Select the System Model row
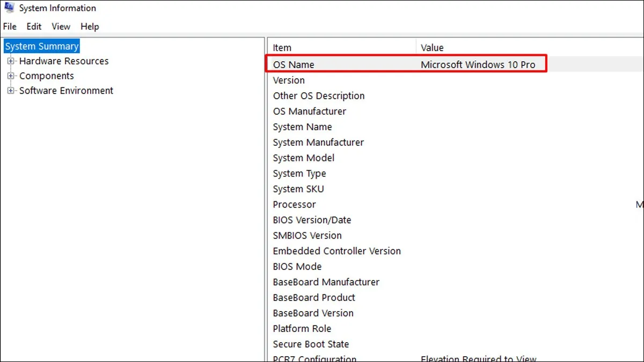The image size is (644, 362). 303,158
